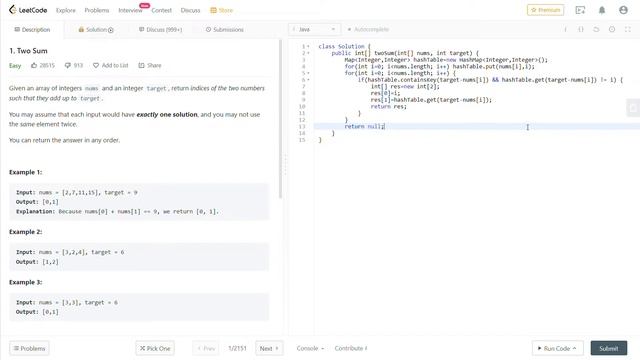Open Discuss in the top navigation bar

click(x=190, y=10)
